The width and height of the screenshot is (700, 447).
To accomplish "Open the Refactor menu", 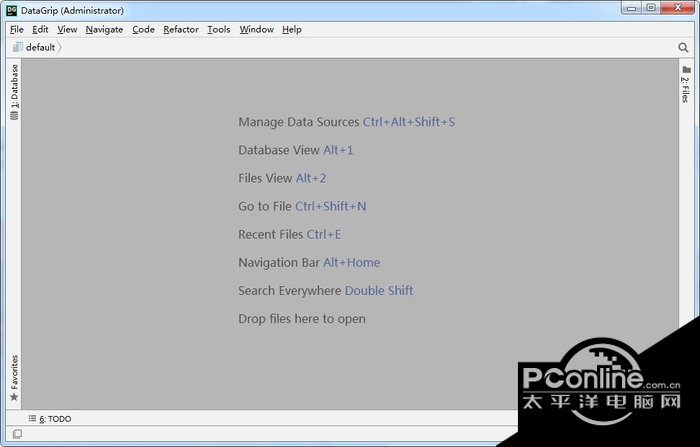I will coord(181,29).
